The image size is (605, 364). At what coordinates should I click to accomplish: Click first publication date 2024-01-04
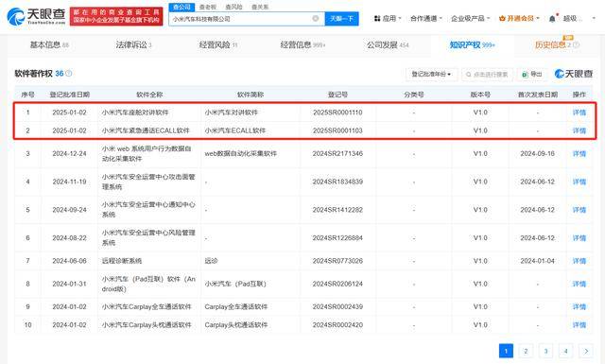click(x=538, y=261)
